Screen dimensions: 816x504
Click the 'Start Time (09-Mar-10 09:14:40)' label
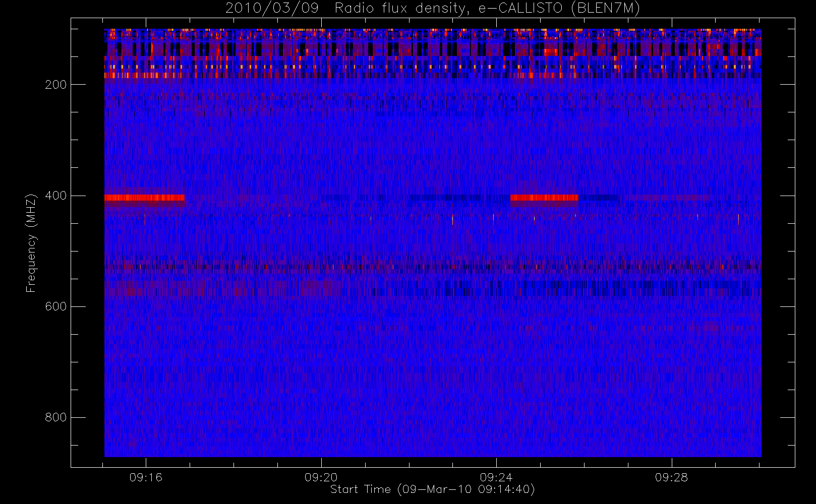coord(432,489)
